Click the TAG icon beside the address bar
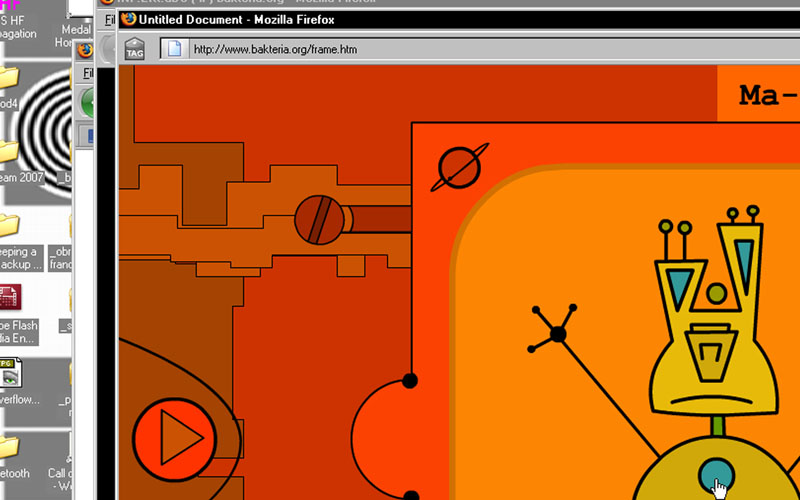 click(134, 48)
